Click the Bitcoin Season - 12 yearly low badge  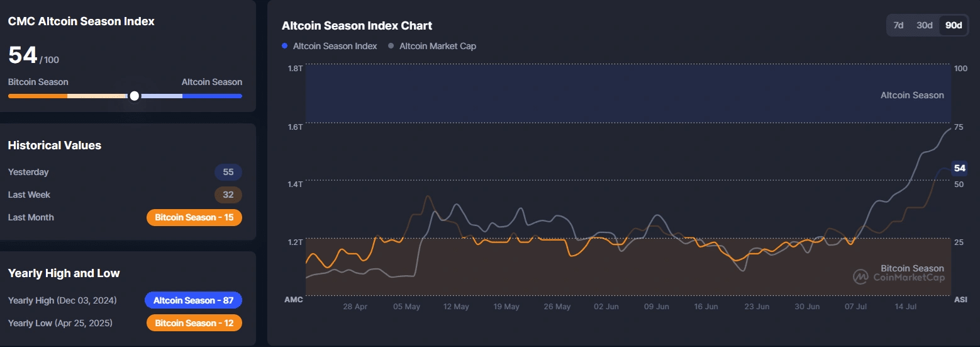point(194,323)
